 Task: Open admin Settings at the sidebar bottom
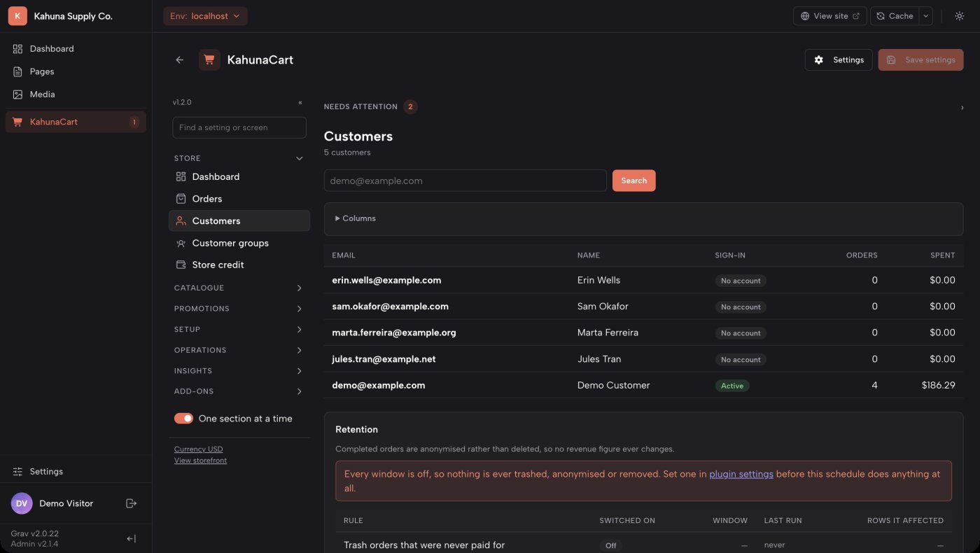coord(76,472)
